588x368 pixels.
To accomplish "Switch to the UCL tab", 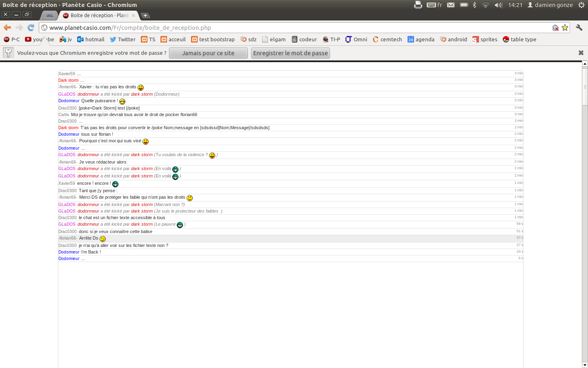I will (x=49, y=16).
